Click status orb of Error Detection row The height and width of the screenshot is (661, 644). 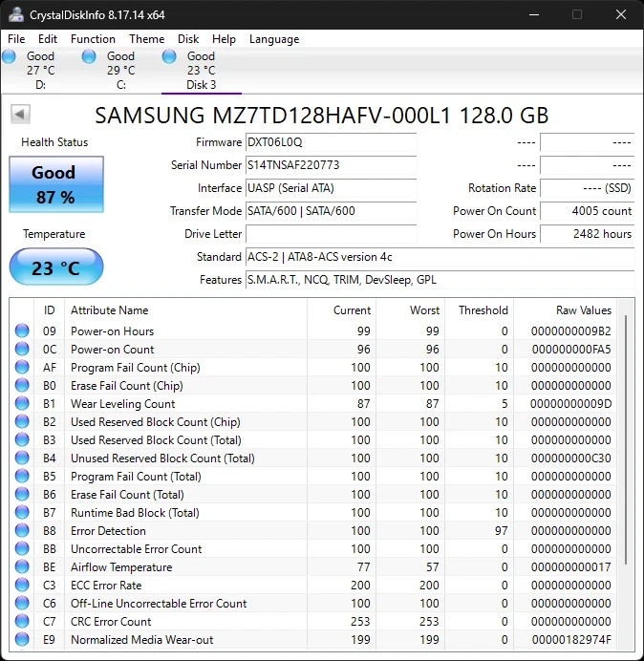[x=22, y=530]
